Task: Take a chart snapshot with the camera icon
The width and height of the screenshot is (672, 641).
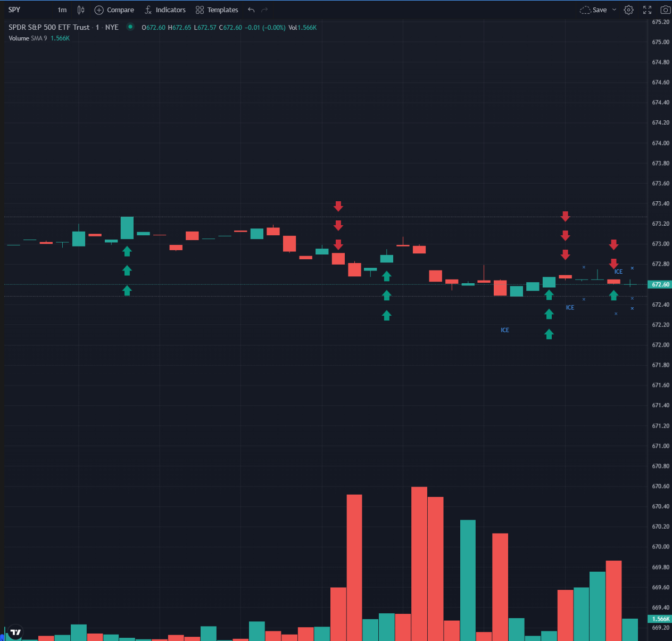Action: pyautogui.click(x=665, y=10)
